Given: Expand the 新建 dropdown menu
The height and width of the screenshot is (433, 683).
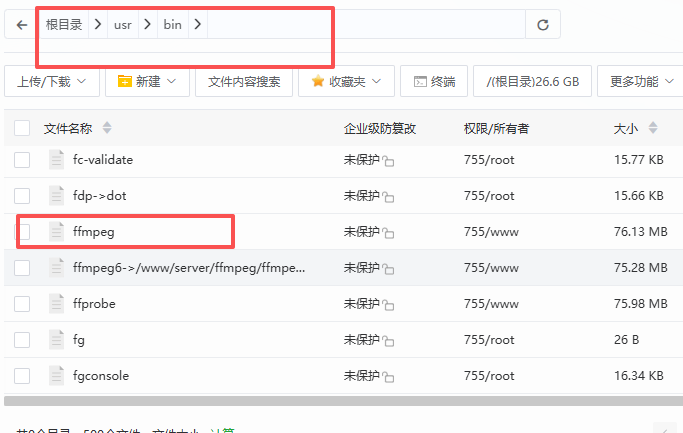Looking at the screenshot, I should (147, 81).
